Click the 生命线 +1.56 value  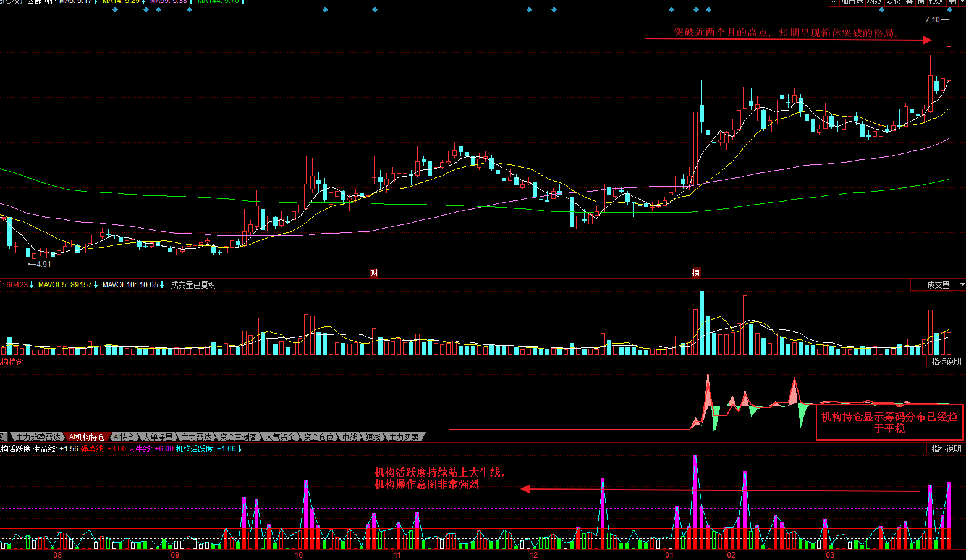(56, 449)
